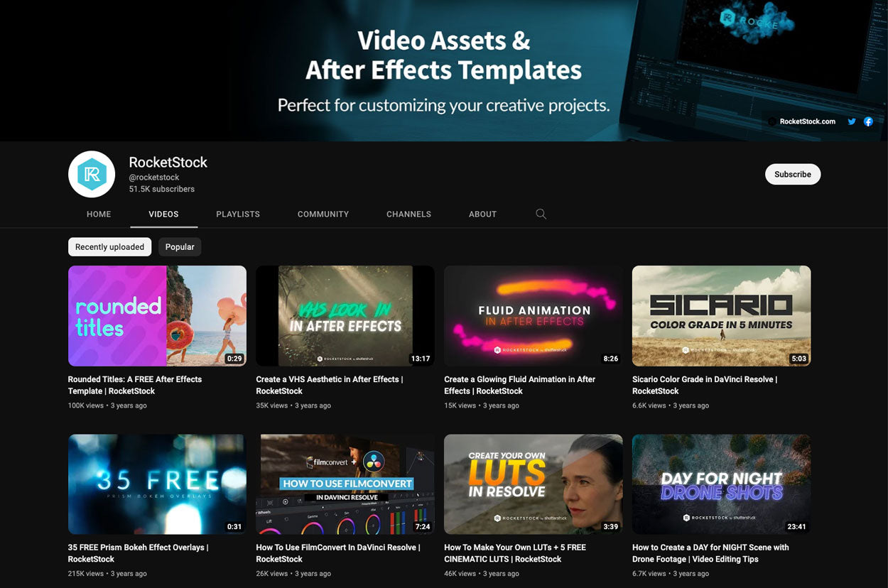Viewport: 888px width, 588px height.
Task: Click the 0:29 duration badge
Action: 234,359
